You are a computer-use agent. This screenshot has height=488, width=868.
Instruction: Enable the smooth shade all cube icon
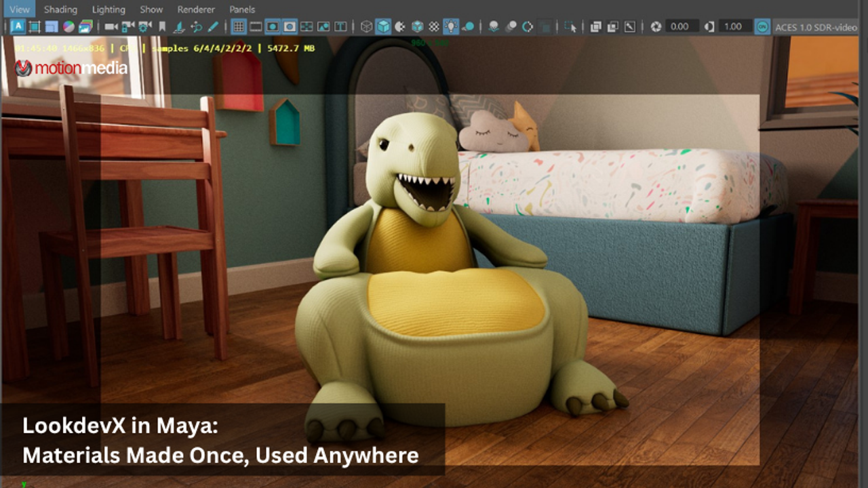coord(382,27)
